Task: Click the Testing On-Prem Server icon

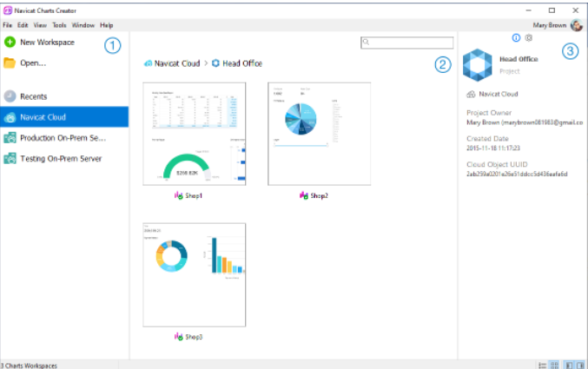Action: [x=10, y=159]
